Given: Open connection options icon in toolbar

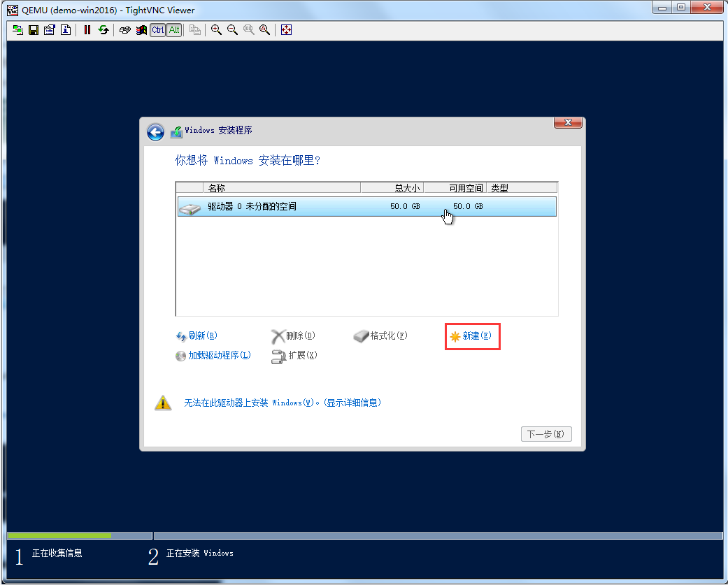Looking at the screenshot, I should 49,30.
